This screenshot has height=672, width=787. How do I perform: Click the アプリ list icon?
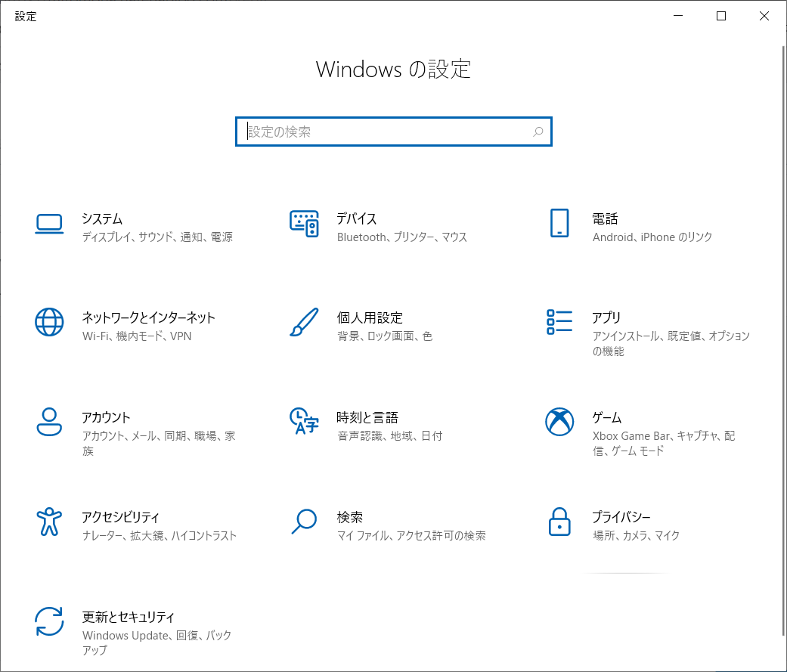coord(559,322)
